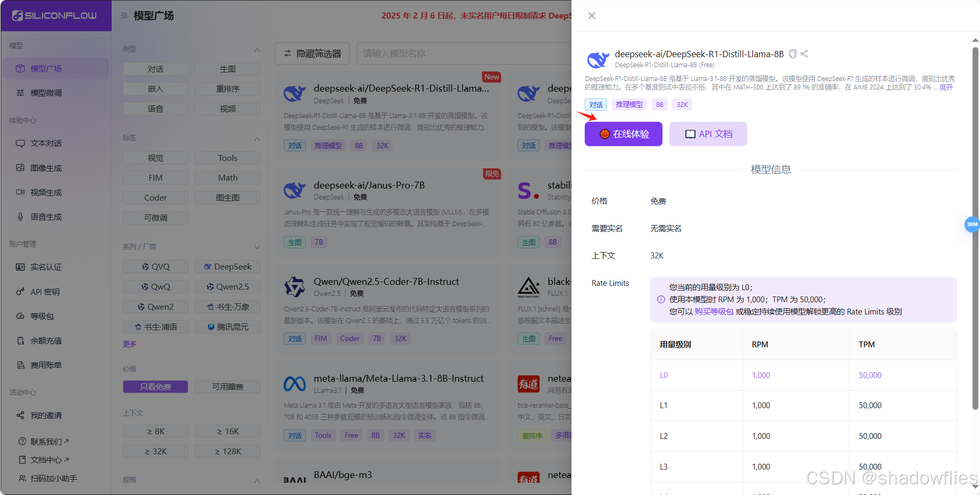The height and width of the screenshot is (495, 980).
Task: Open 等级包 icon in sidebar
Action: click(20, 316)
